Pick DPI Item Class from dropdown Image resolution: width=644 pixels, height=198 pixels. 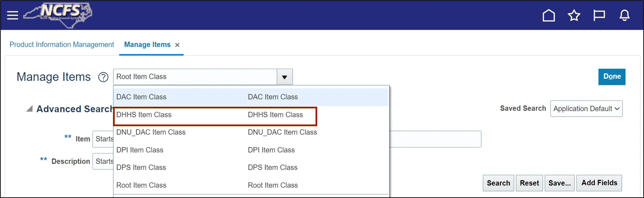point(140,150)
